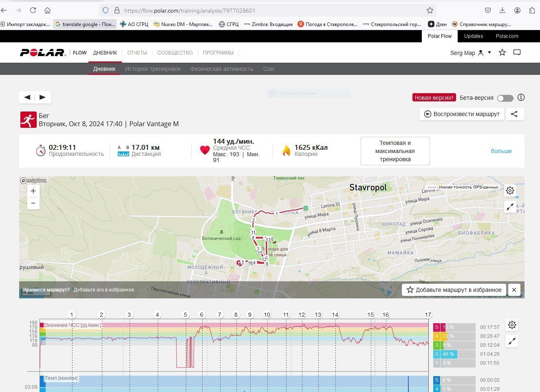Open the ПРОГРАММЫ menu item
Screen dimensions: 540x392
pyautogui.click(x=218, y=53)
